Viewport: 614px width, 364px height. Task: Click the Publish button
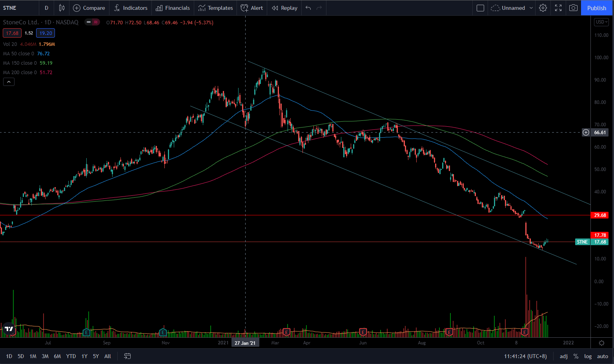point(596,8)
